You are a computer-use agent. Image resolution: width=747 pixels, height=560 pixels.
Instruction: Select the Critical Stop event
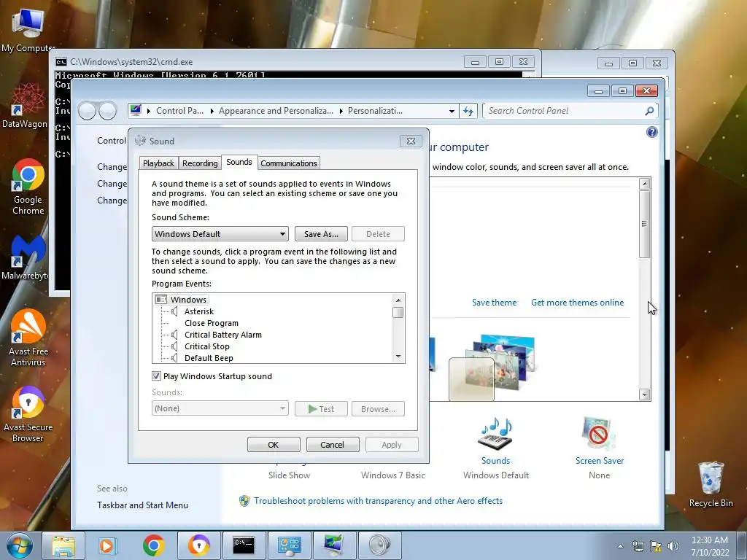coord(206,346)
